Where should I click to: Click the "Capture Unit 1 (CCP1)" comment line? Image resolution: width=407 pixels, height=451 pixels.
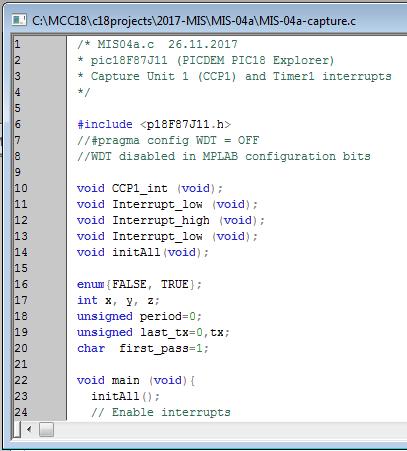[x=234, y=76]
